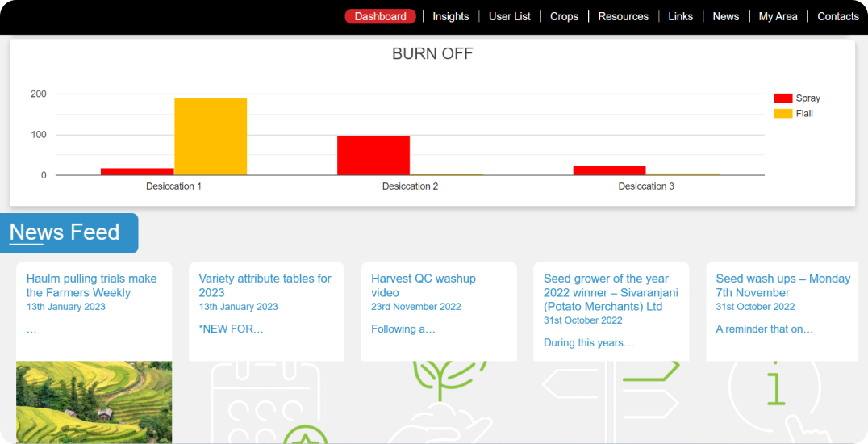Open the terraced field photo thumbnail

pos(94,402)
